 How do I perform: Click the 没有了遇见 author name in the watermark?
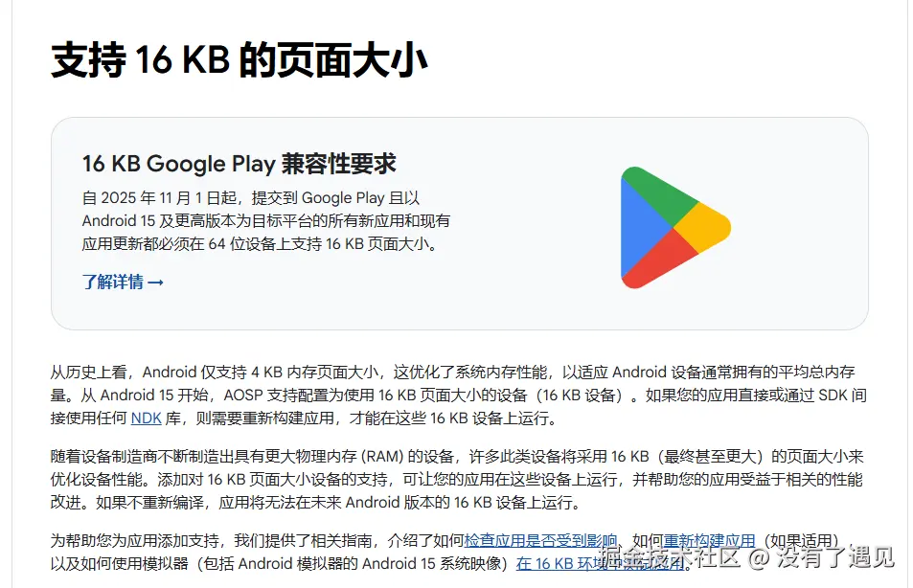pyautogui.click(x=835, y=557)
